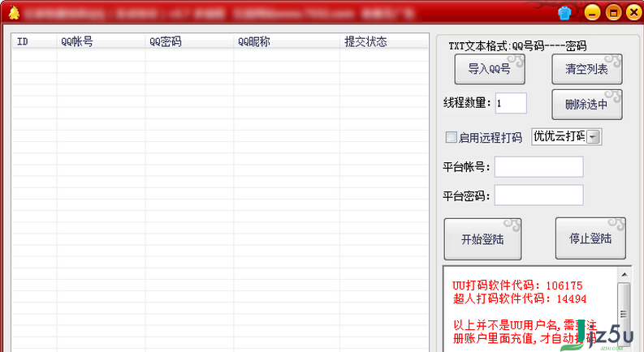Focus the 线程数量 input field
Image resolution: width=644 pixels, height=352 pixels.
click(511, 103)
